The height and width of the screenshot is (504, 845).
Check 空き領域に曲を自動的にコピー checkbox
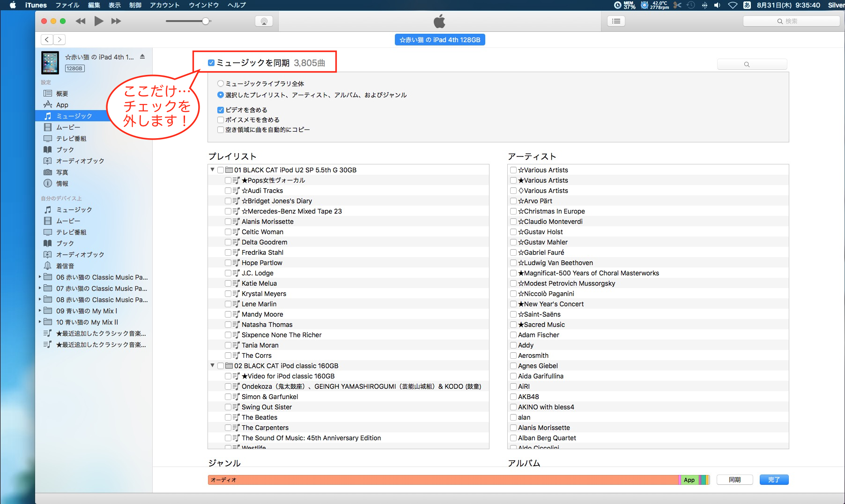(x=221, y=130)
